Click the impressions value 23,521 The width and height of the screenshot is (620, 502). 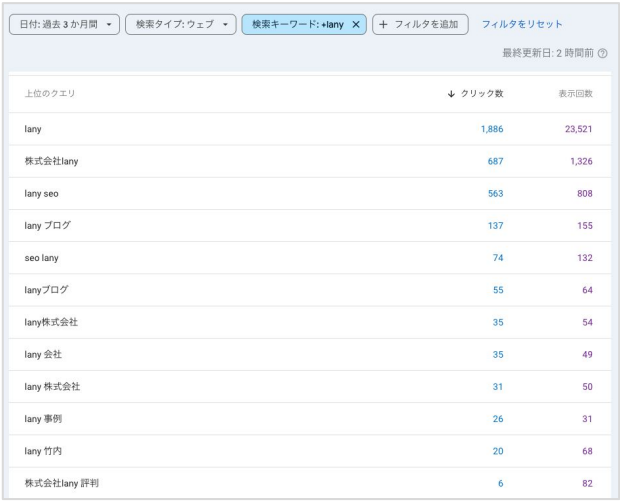pos(578,129)
